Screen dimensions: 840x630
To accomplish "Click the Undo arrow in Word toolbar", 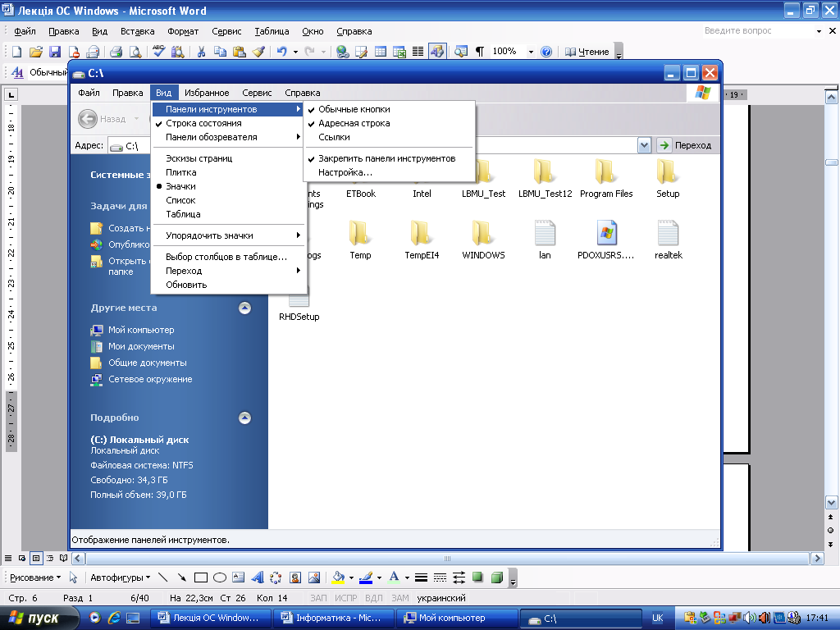I will tap(282, 52).
